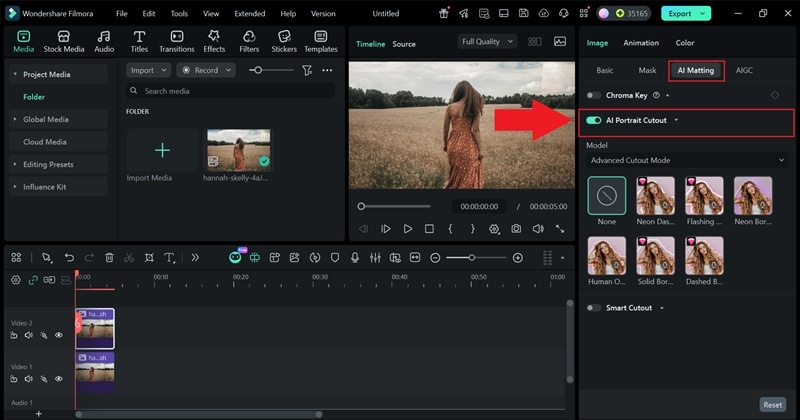Click the timeline zoom slider
Viewport: 800px width, 420px height.
(x=476, y=258)
